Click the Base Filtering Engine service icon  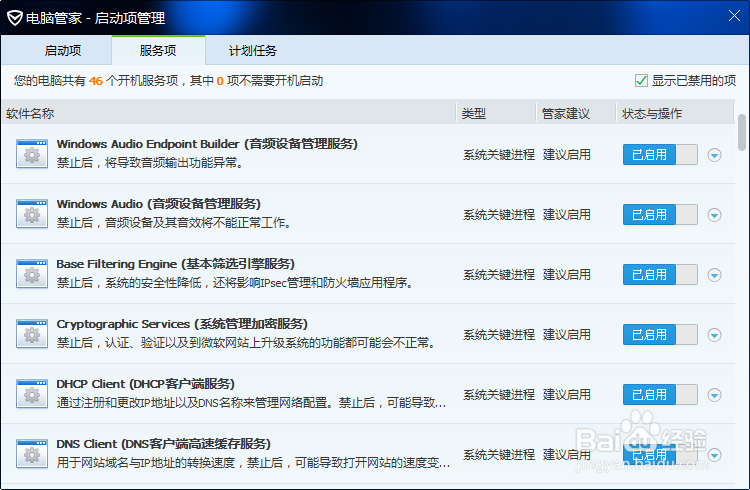[x=32, y=274]
